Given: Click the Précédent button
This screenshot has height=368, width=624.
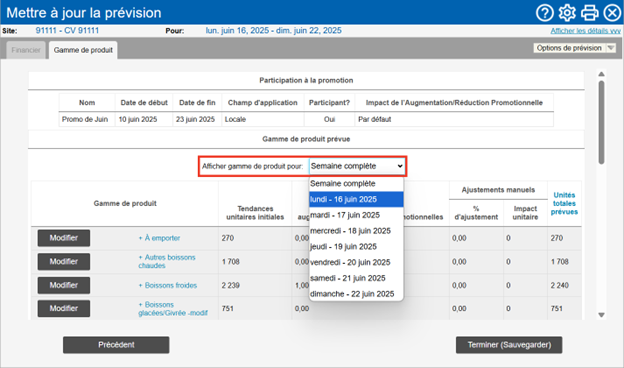Looking at the screenshot, I should tap(116, 345).
